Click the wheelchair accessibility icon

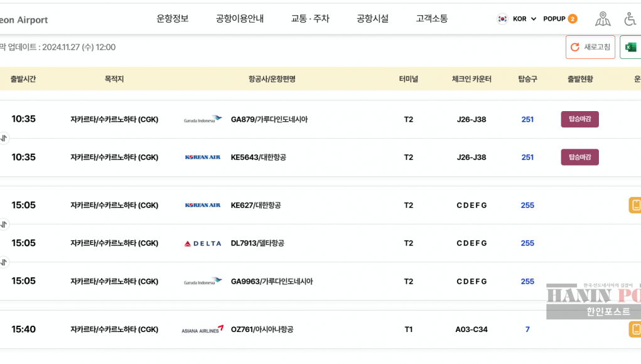pos(630,19)
